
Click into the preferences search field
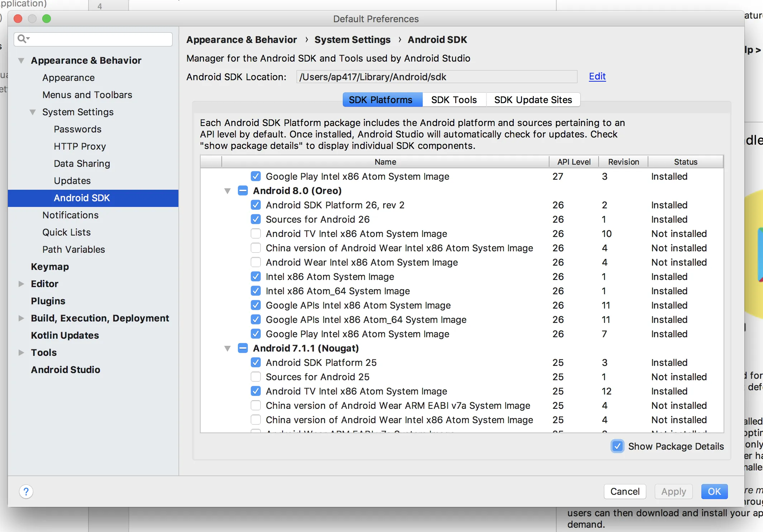(x=100, y=39)
